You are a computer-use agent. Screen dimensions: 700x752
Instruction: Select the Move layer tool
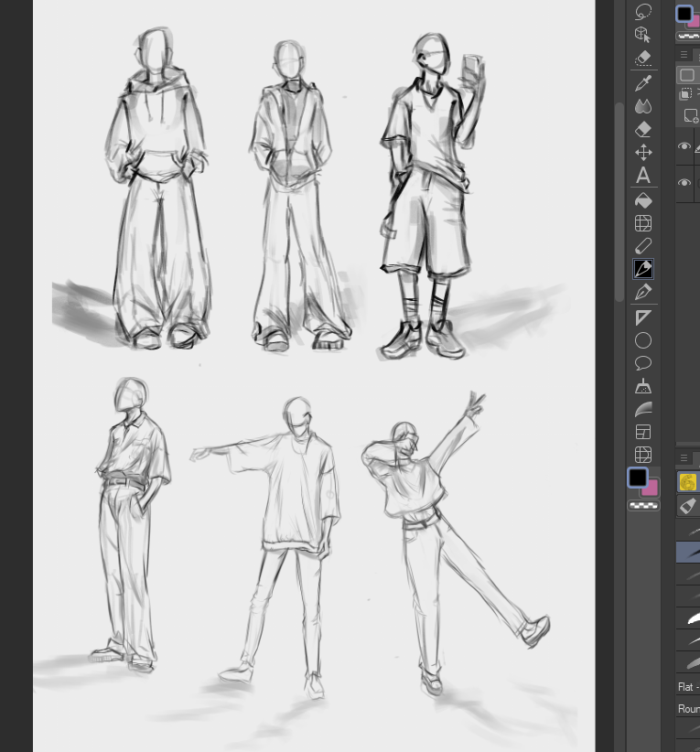click(x=643, y=153)
